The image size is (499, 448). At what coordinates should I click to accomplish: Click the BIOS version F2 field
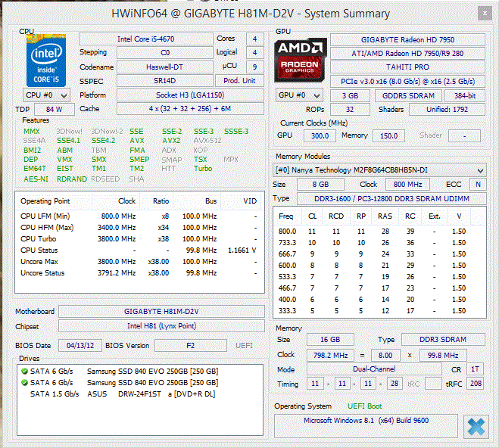click(x=191, y=346)
